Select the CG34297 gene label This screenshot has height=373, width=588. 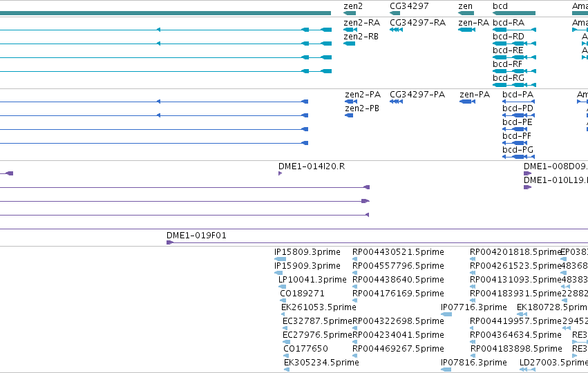pos(409,6)
